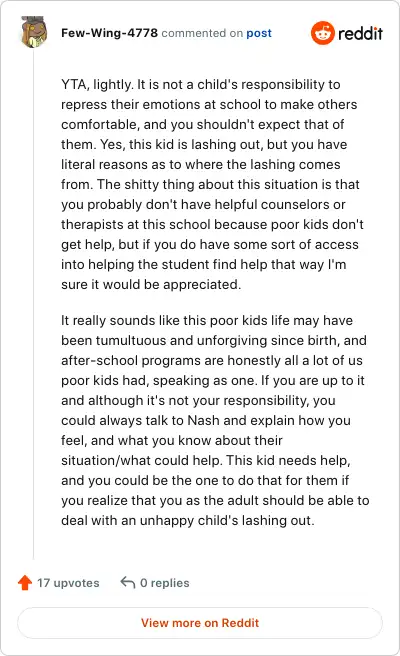The width and height of the screenshot is (400, 656).
Task: Follow the blue "post" link
Action: [x=259, y=33]
